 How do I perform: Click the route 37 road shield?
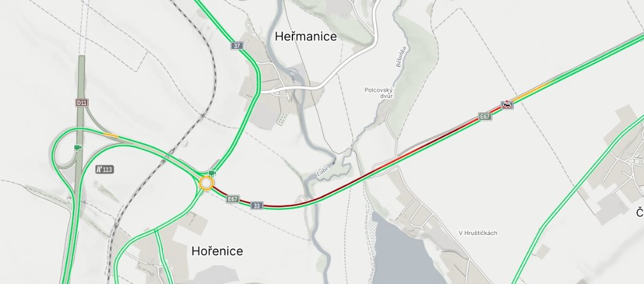[x=236, y=46]
